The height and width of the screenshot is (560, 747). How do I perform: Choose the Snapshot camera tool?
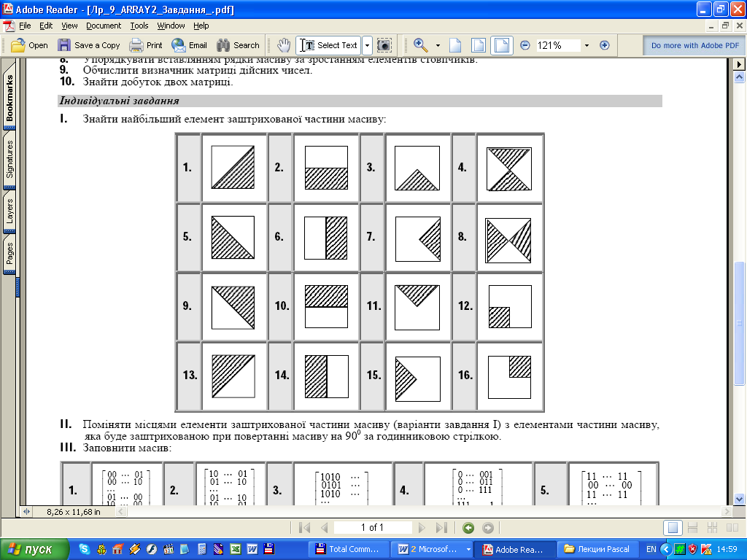(x=384, y=45)
